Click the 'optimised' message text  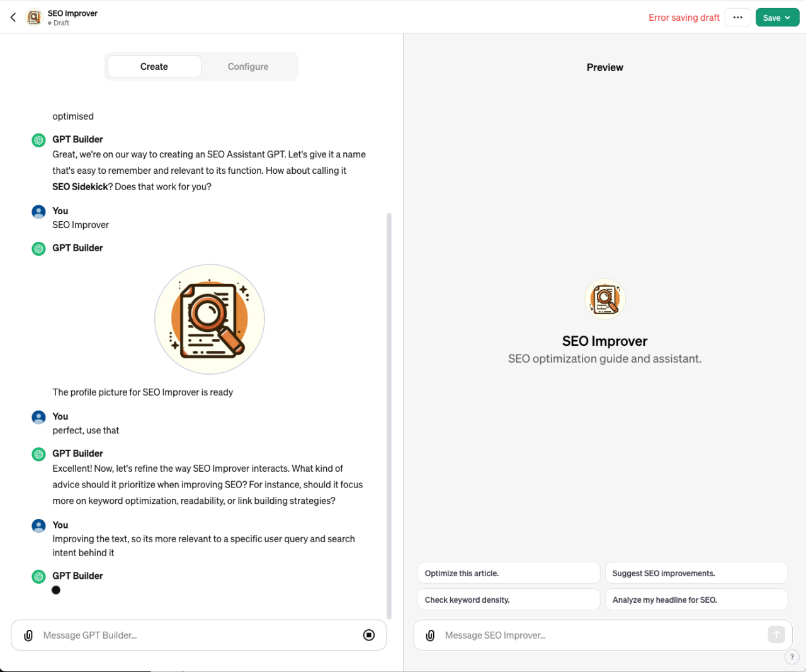pyautogui.click(x=73, y=116)
